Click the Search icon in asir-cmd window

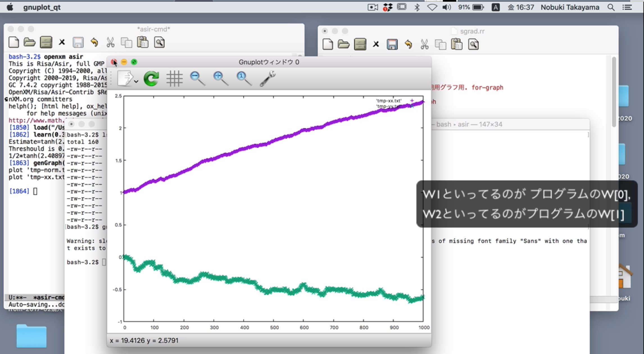click(159, 42)
